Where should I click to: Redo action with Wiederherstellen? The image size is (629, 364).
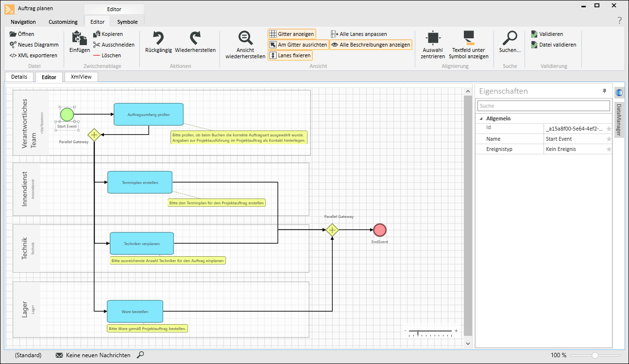pyautogui.click(x=195, y=42)
